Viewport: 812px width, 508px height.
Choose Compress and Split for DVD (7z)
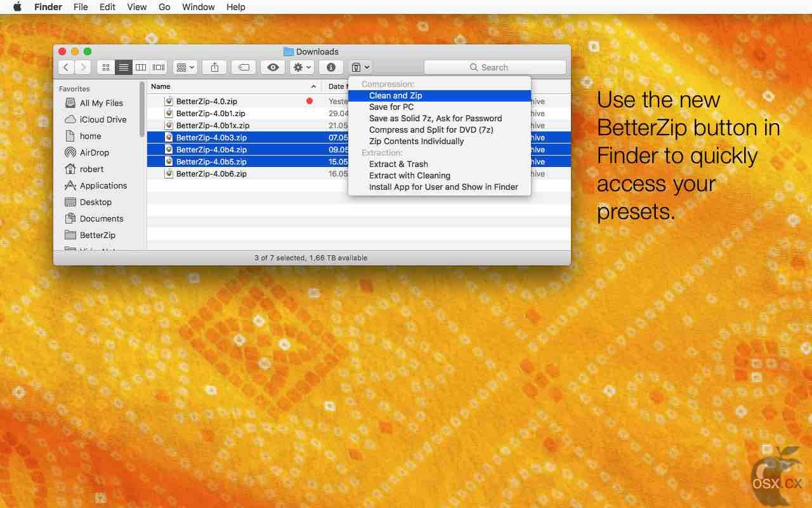pos(440,130)
